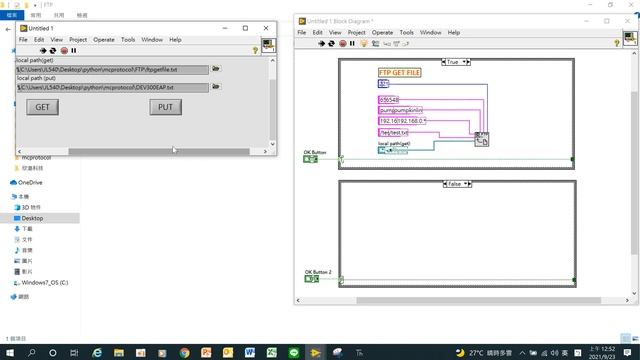Screen dimensions: 640x360
Task: Click VI icon in block diagram corner
Action: pyautogui.click(x=630, y=38)
